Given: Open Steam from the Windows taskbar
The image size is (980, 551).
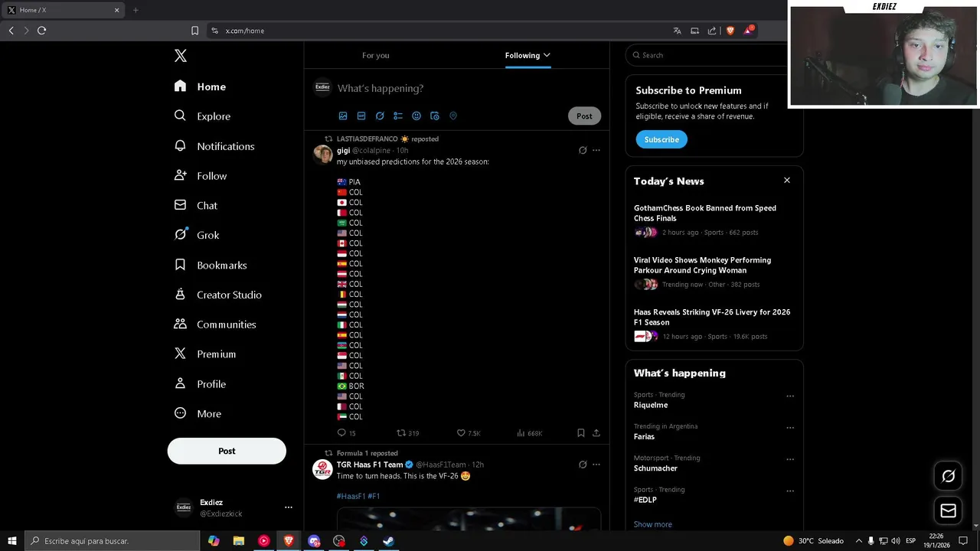Looking at the screenshot, I should tap(389, 541).
